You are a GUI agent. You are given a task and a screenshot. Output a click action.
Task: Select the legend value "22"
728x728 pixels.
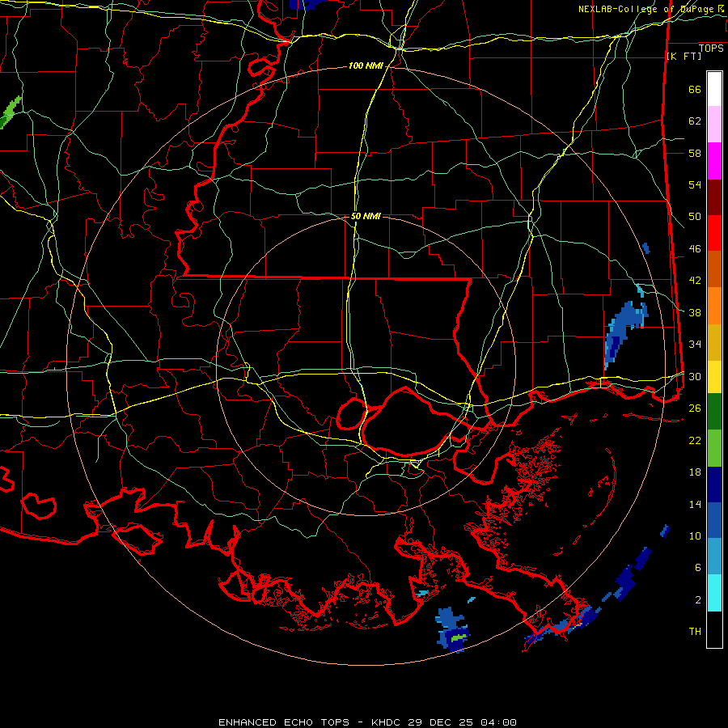pos(695,440)
